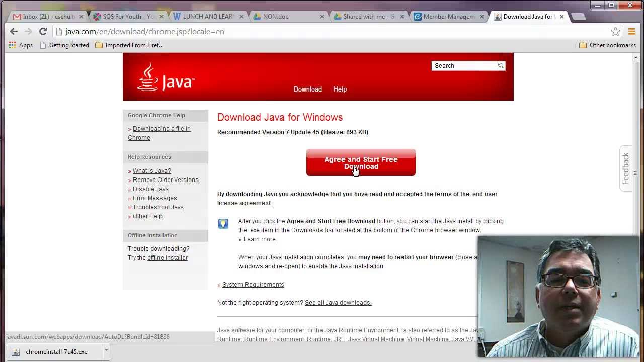Click the lightbulb tip icon
This screenshot has height=362, width=644.
point(223,224)
